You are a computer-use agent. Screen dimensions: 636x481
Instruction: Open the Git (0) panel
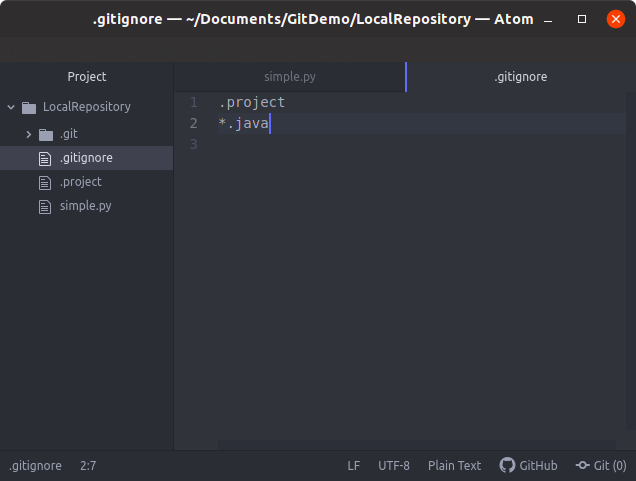(601, 465)
